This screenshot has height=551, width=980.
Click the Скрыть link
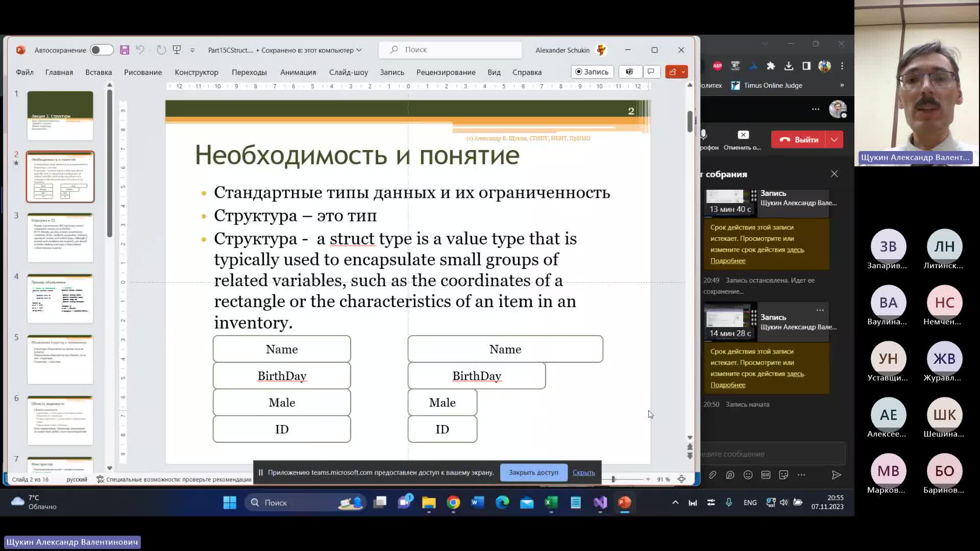[583, 472]
